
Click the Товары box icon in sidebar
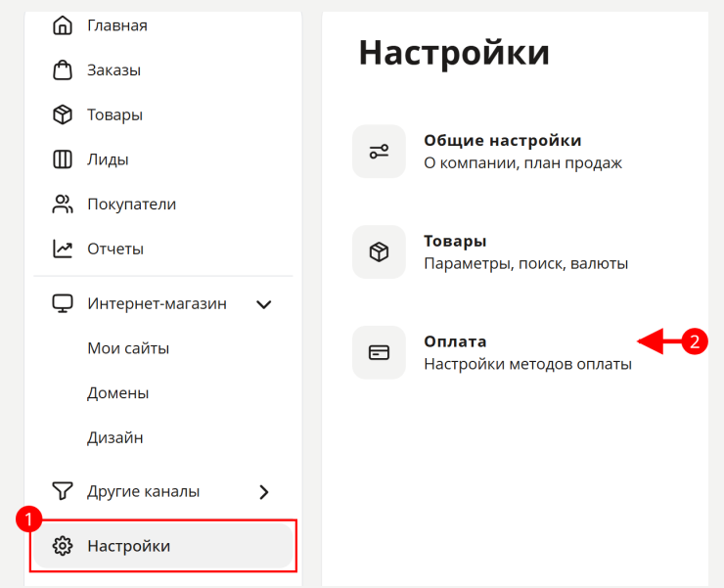click(x=63, y=114)
